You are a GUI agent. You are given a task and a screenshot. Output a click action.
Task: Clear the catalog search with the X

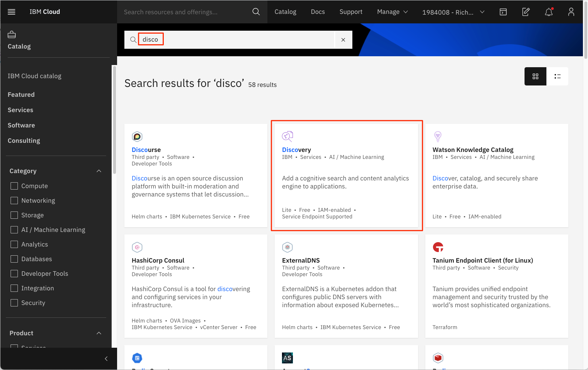pyautogui.click(x=343, y=40)
